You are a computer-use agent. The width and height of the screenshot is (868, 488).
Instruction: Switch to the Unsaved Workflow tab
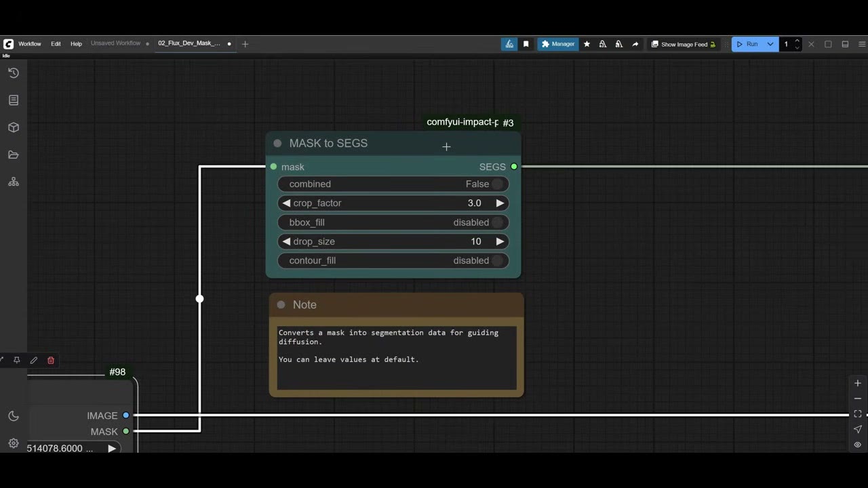pyautogui.click(x=116, y=43)
